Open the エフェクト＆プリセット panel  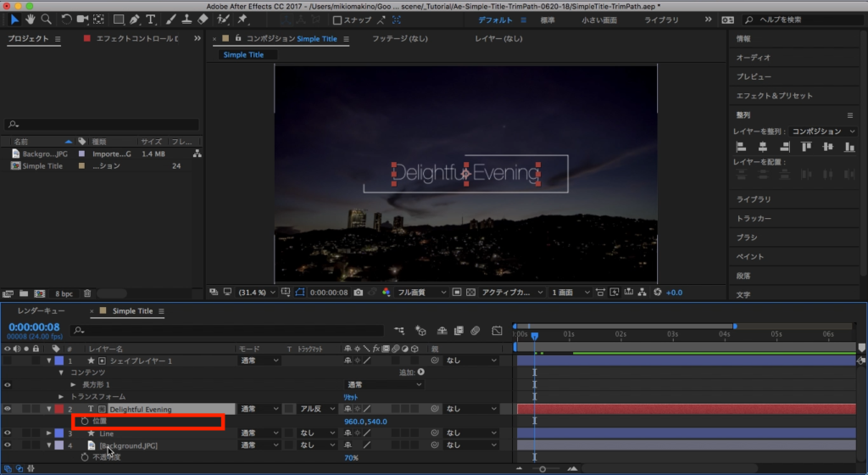click(x=774, y=96)
